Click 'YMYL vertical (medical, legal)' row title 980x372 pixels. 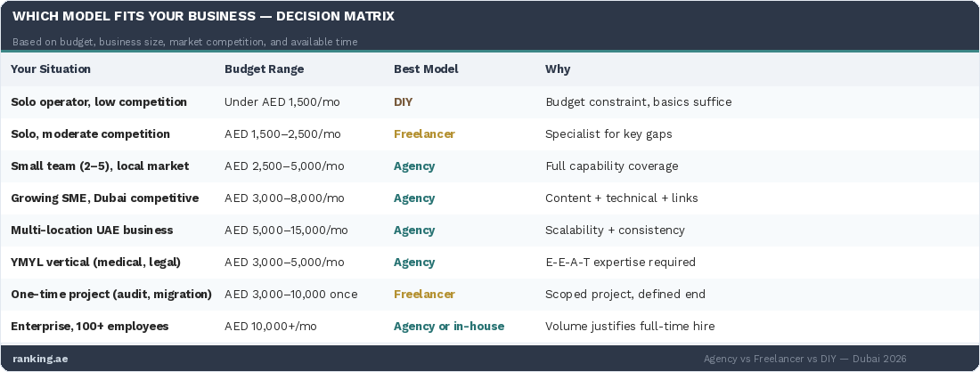click(x=95, y=263)
